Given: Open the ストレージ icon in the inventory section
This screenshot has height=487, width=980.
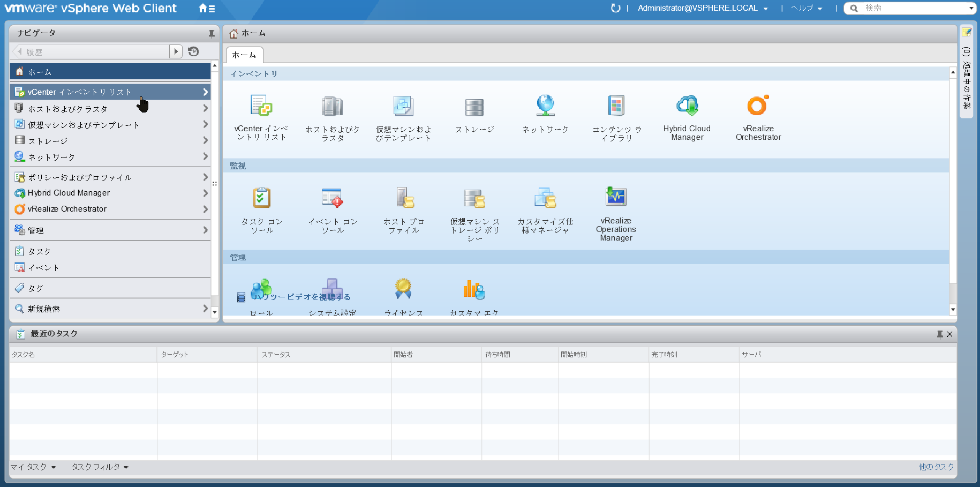Looking at the screenshot, I should click(x=474, y=107).
